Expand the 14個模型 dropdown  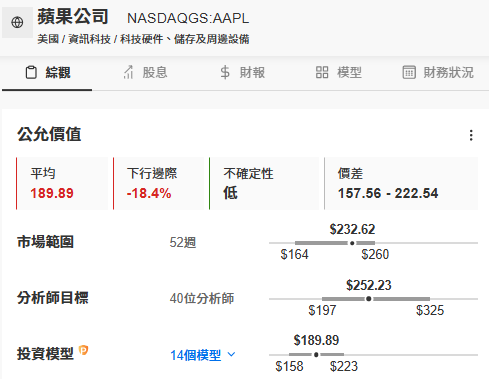point(203,355)
